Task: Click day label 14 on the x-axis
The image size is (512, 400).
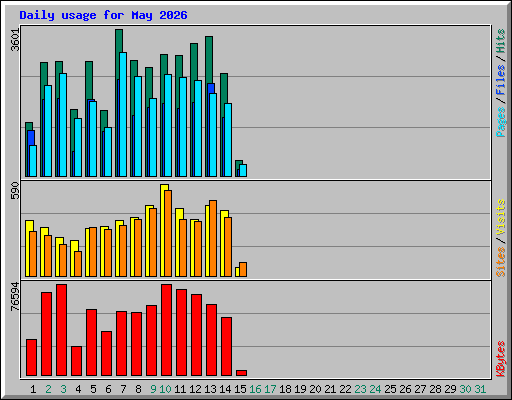Action: [x=225, y=389]
